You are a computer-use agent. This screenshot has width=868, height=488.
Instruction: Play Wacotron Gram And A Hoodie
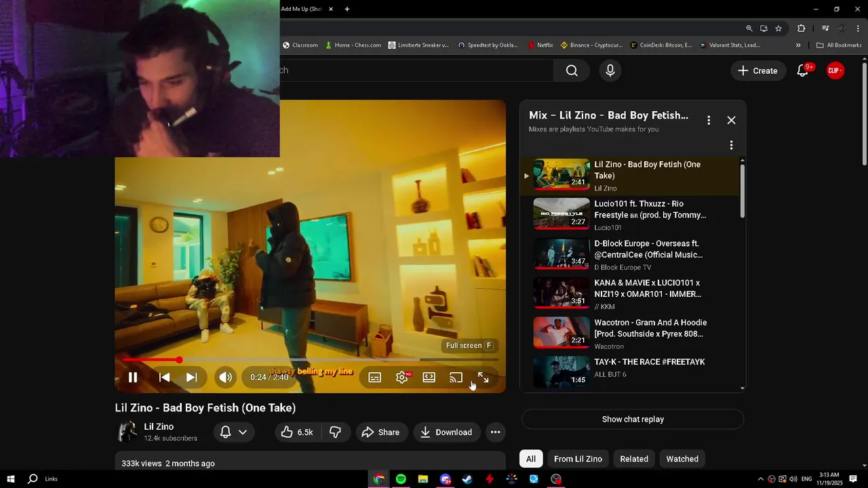tap(629, 334)
